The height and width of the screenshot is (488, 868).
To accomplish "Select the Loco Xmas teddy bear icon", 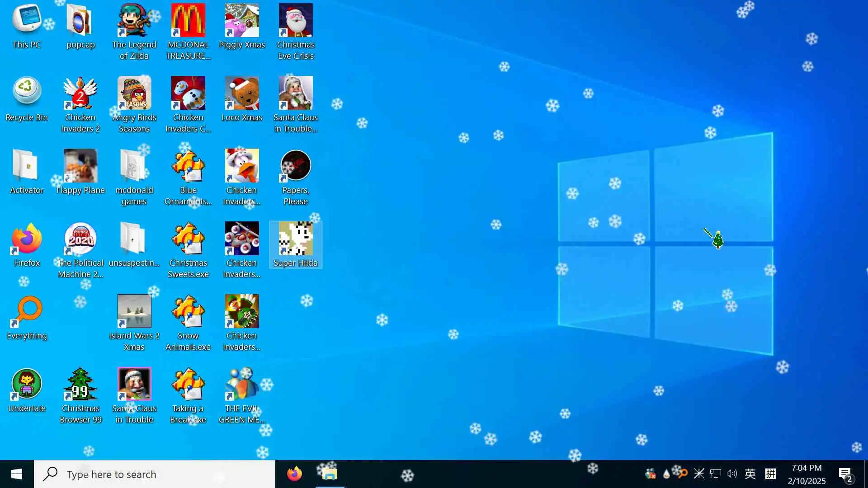I will click(242, 94).
